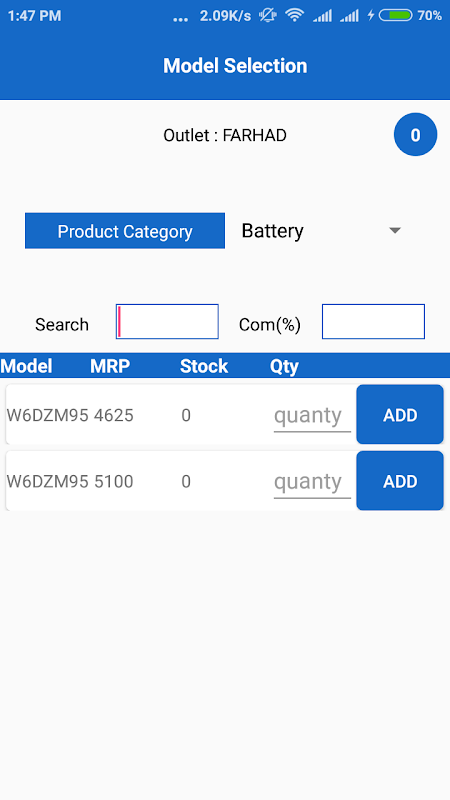Open the Battery category dropdown arrow
Screen dimensions: 450x800
click(x=394, y=231)
